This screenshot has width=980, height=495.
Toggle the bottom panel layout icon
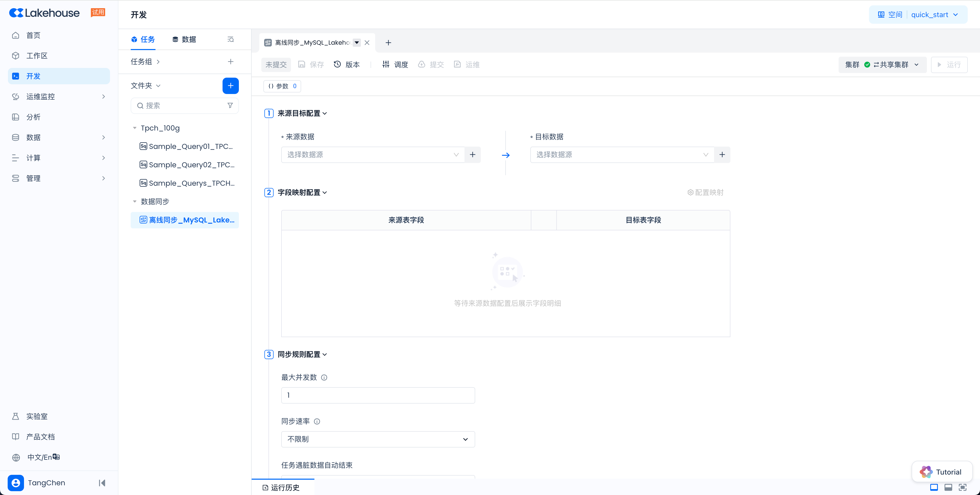coord(948,487)
